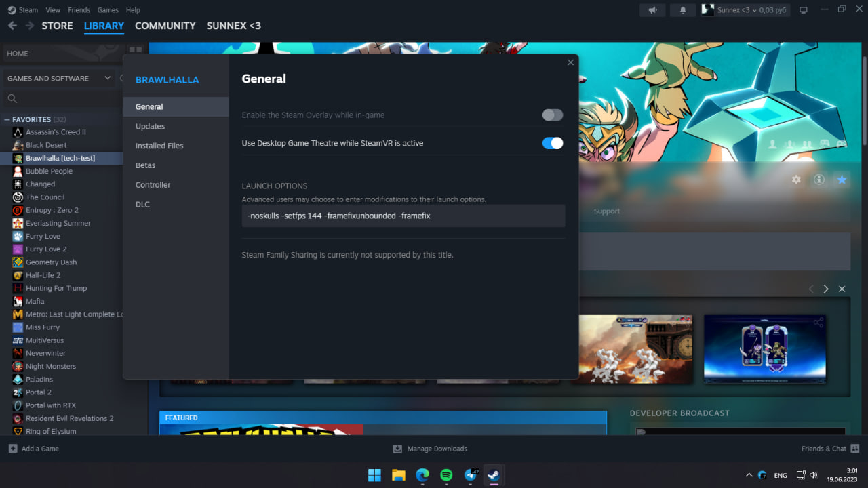868x488 pixels.
Task: Click the Support link on game page
Action: [606, 211]
